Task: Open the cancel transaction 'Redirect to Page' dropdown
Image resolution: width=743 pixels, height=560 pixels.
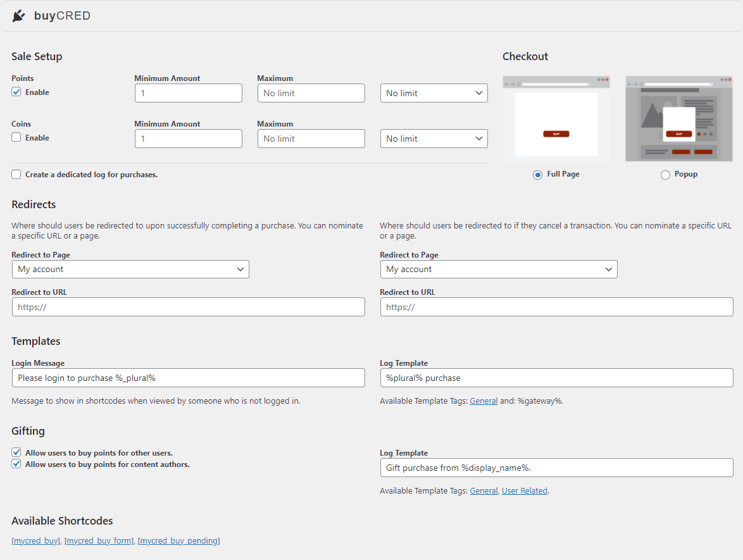Action: pyautogui.click(x=498, y=269)
